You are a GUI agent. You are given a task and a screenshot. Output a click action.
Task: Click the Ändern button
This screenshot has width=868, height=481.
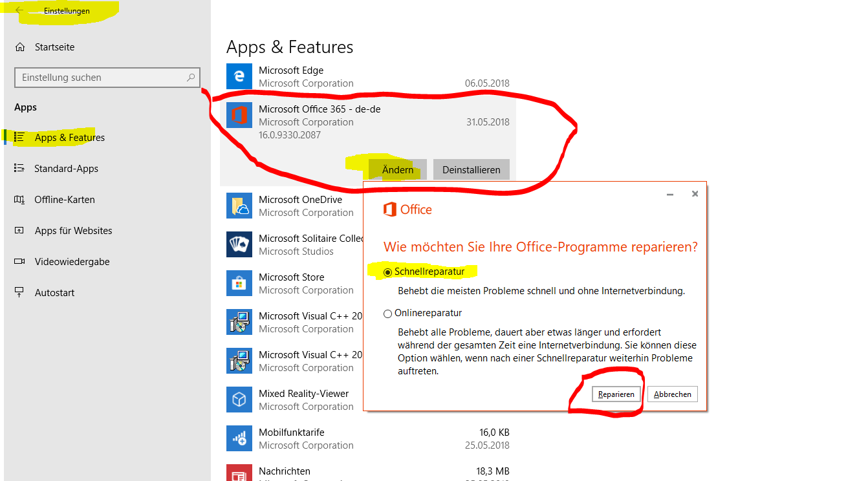tap(398, 169)
